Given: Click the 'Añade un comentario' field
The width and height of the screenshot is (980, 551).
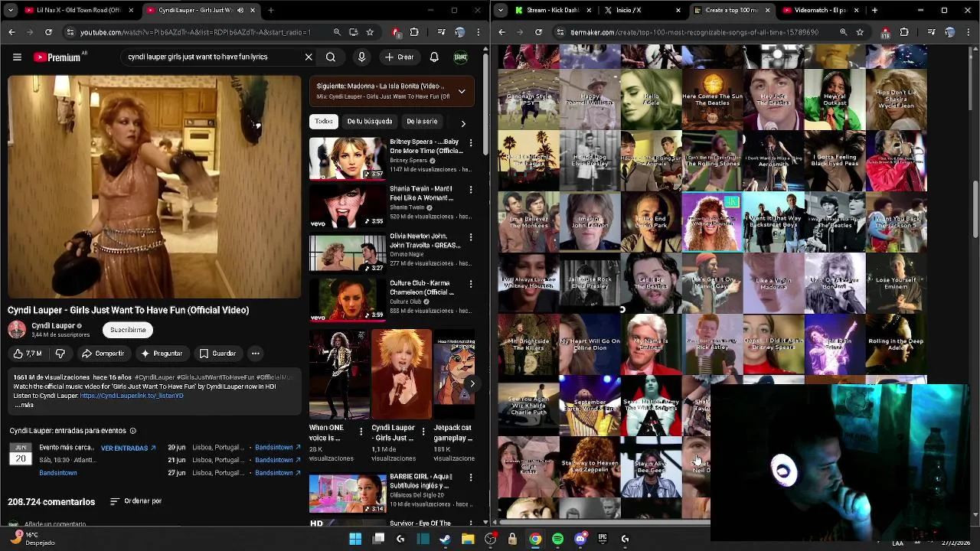Looking at the screenshot, I should click(55, 524).
